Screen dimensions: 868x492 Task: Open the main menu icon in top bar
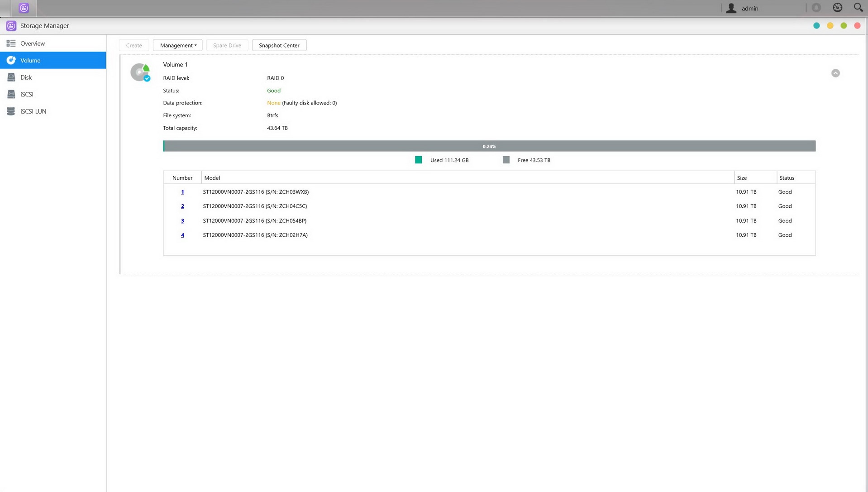(24, 8)
